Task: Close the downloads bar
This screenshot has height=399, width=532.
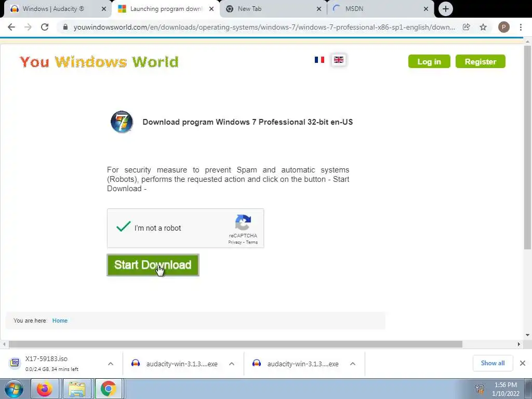Action: 523,363
